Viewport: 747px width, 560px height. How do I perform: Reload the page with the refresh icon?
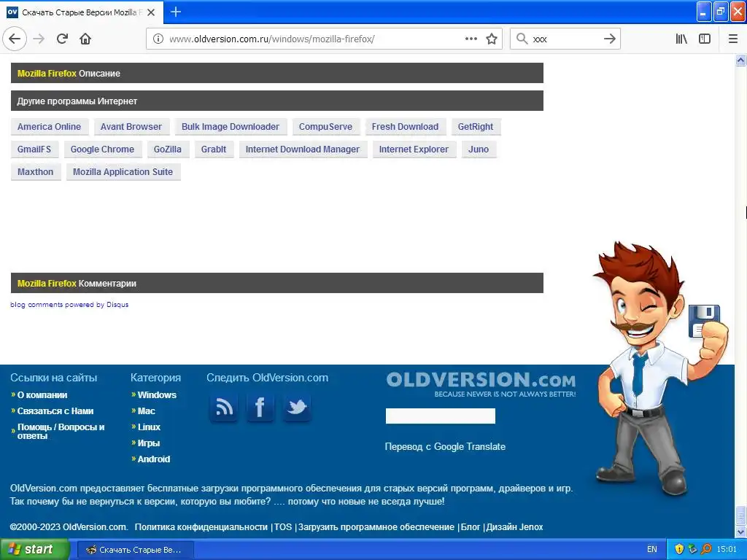pyautogui.click(x=62, y=39)
